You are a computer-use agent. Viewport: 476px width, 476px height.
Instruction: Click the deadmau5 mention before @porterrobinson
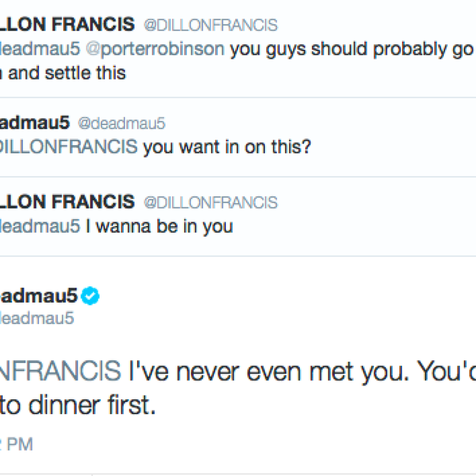pyautogui.click(x=40, y=49)
